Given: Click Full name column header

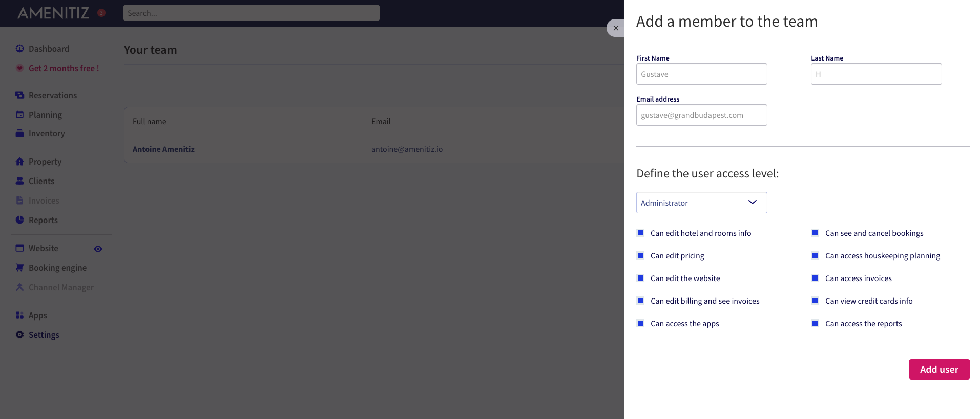Looking at the screenshot, I should tap(149, 122).
